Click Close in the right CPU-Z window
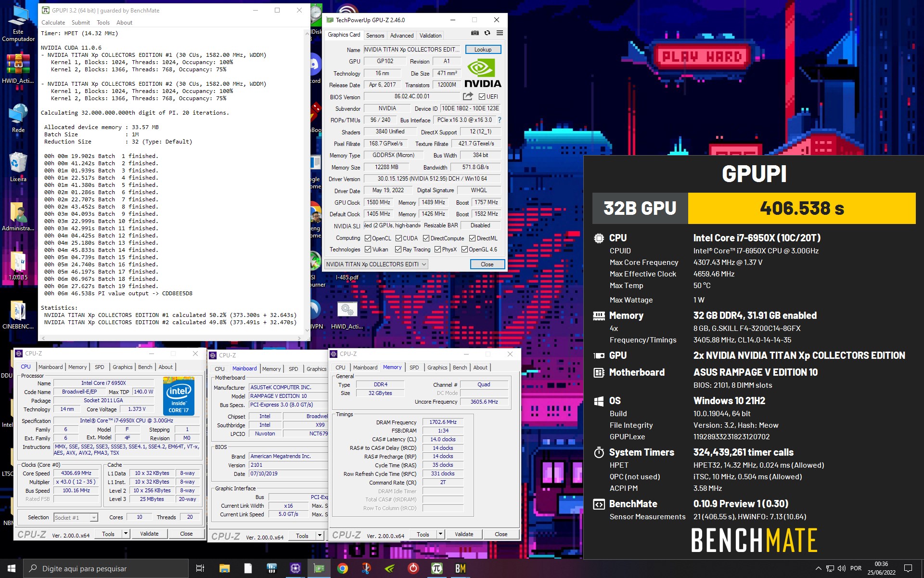 pyautogui.click(x=501, y=534)
